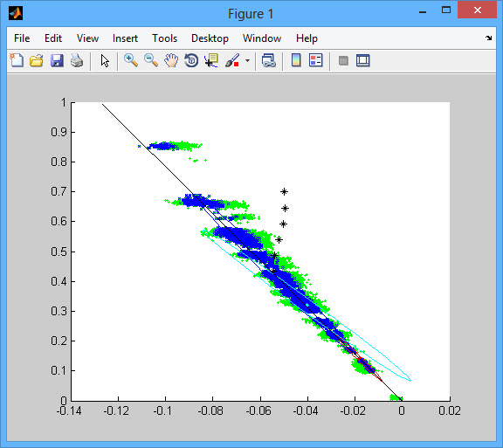Click the New Figure icon
The image size is (503, 448).
pos(17,60)
